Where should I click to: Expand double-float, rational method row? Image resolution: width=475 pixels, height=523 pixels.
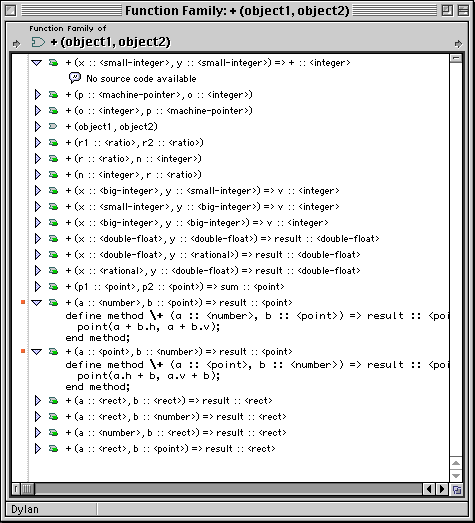click(38, 254)
